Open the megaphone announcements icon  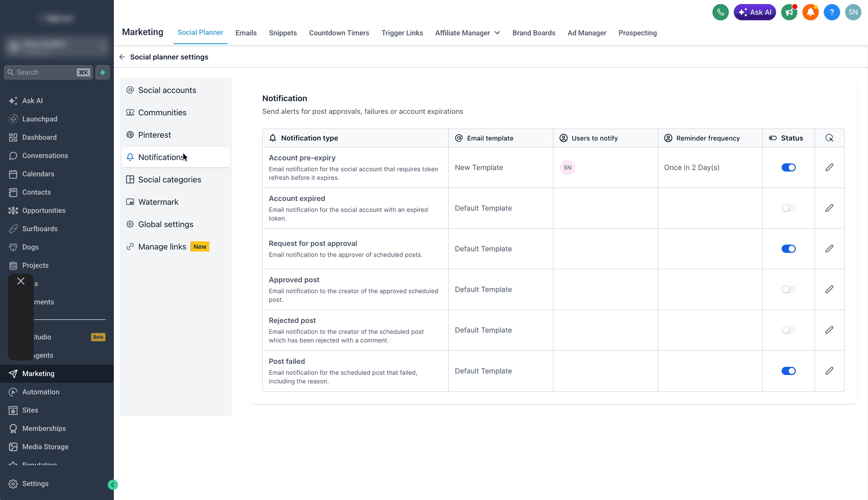coord(789,12)
